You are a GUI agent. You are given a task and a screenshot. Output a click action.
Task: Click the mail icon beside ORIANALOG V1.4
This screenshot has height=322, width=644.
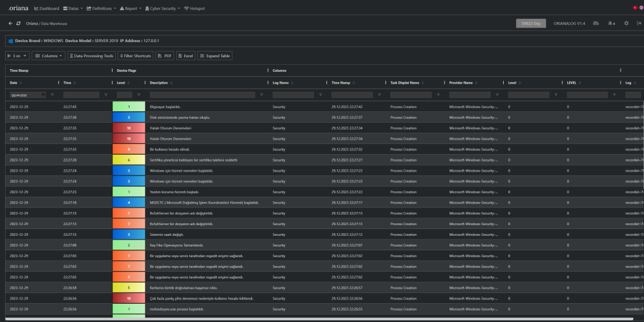[596, 23]
